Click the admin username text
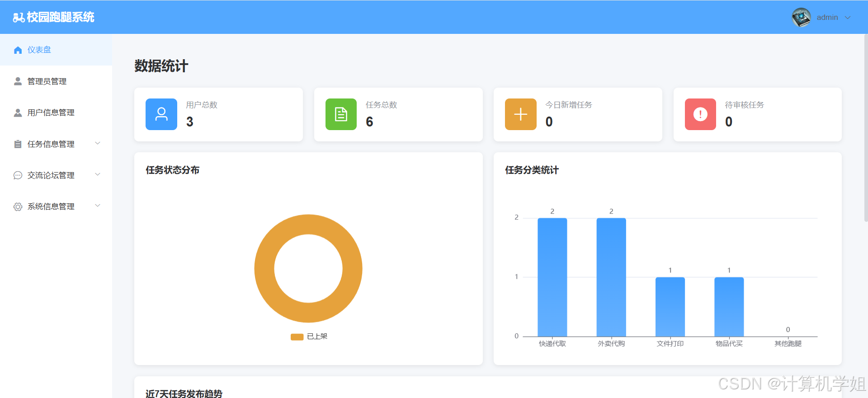 tap(827, 17)
